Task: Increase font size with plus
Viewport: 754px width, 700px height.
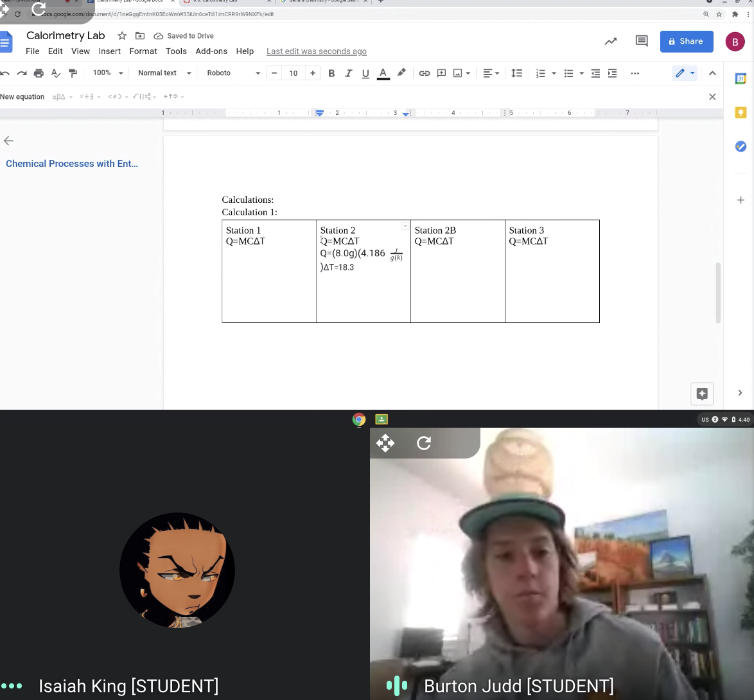Action: [313, 73]
